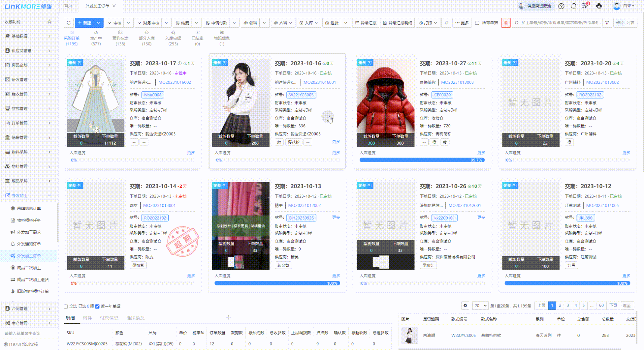Open 外发加工需求 sidebar item
This screenshot has height=350, width=644.
(x=29, y=232)
